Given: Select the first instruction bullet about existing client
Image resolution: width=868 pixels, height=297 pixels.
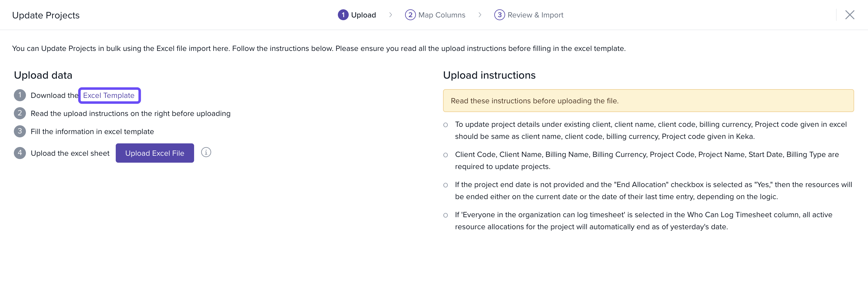Looking at the screenshot, I should 445,125.
